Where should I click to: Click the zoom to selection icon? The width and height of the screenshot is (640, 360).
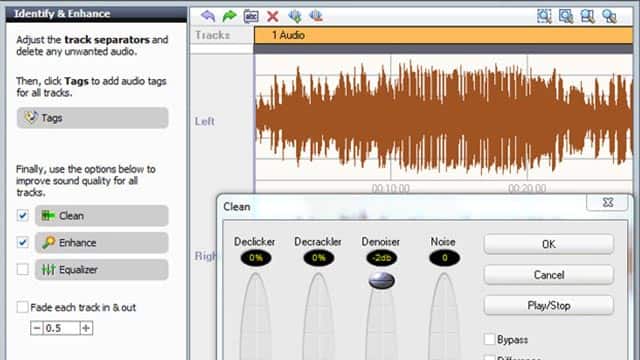pyautogui.click(x=544, y=16)
